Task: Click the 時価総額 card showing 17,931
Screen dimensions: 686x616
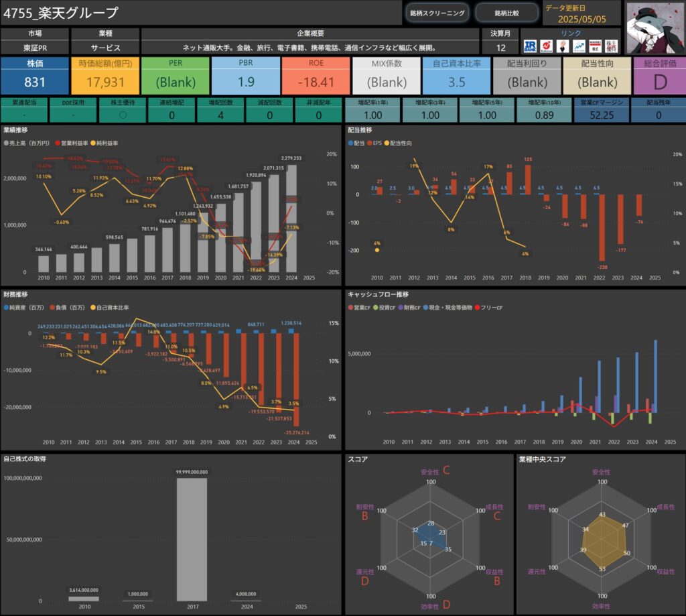Action: pyautogui.click(x=105, y=76)
